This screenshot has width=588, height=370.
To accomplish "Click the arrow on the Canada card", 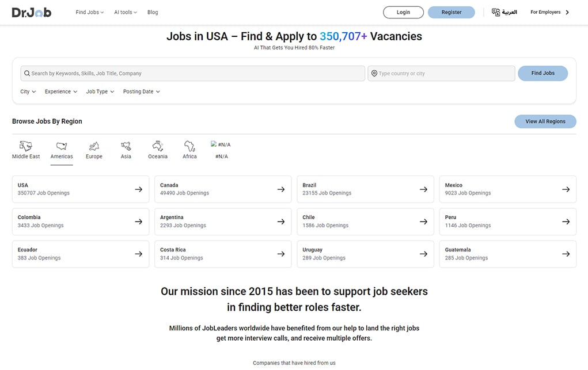I will coord(281,189).
